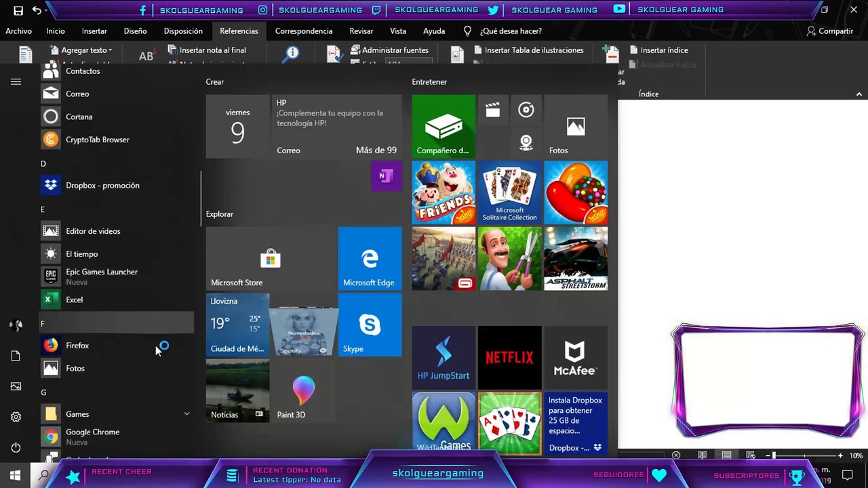Screen dimensions: 868x488
Task: Click the Power icon in Start rail
Action: coord(16,447)
